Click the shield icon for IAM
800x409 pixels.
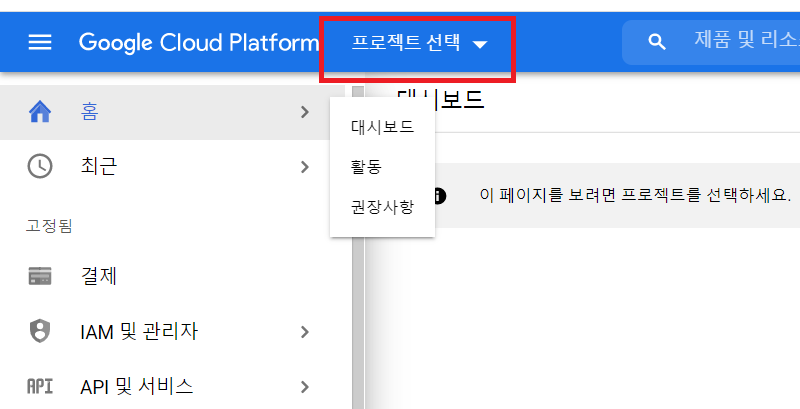(40, 331)
